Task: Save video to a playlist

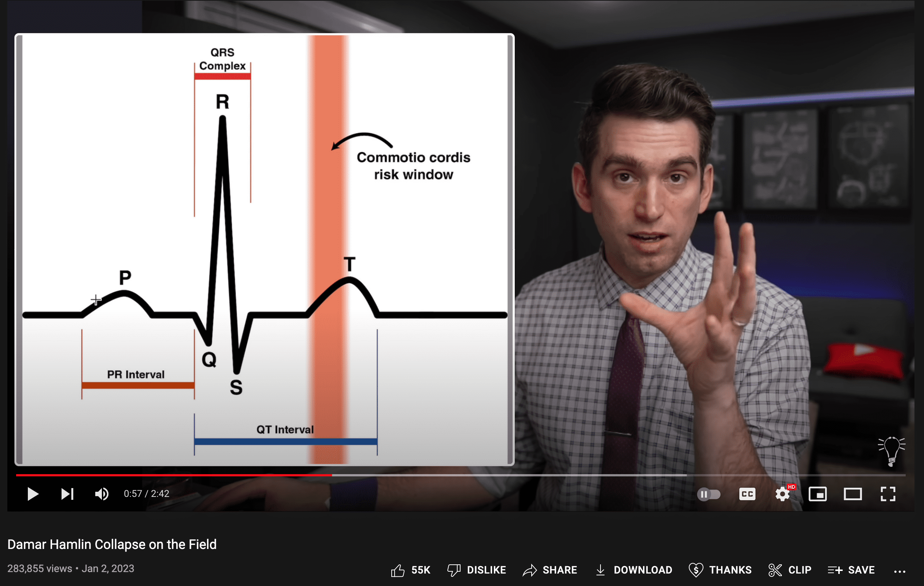Action: coord(851,570)
